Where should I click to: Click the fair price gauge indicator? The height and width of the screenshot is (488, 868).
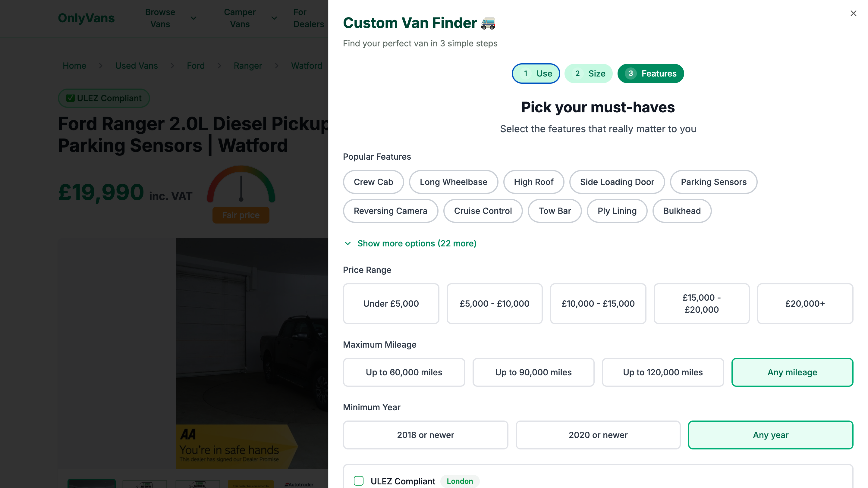tap(241, 185)
